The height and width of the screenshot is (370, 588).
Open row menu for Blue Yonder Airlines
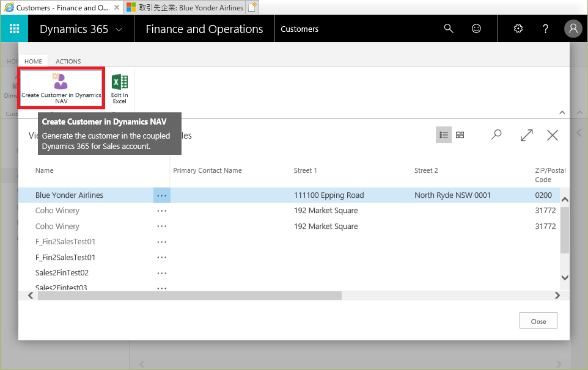coord(161,195)
